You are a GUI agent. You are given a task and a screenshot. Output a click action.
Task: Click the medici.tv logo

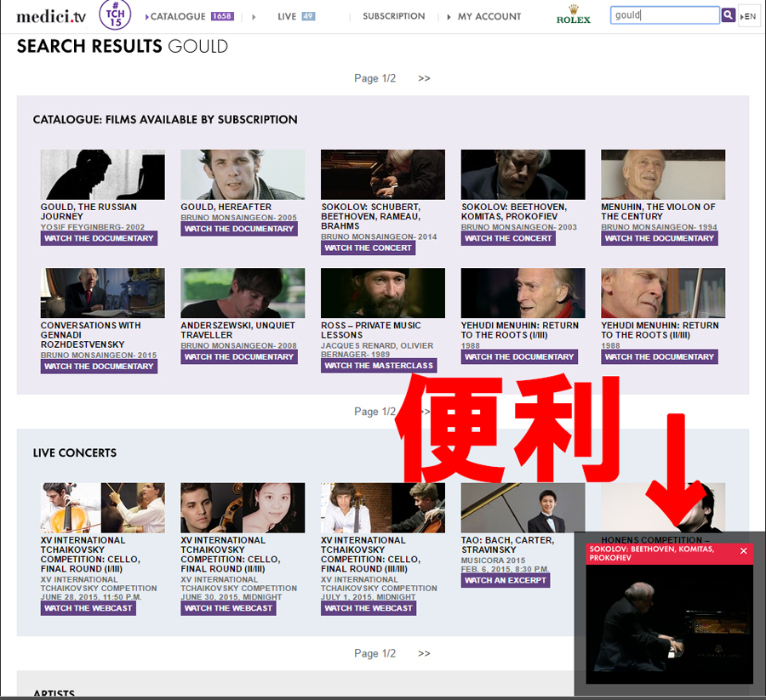click(x=51, y=17)
